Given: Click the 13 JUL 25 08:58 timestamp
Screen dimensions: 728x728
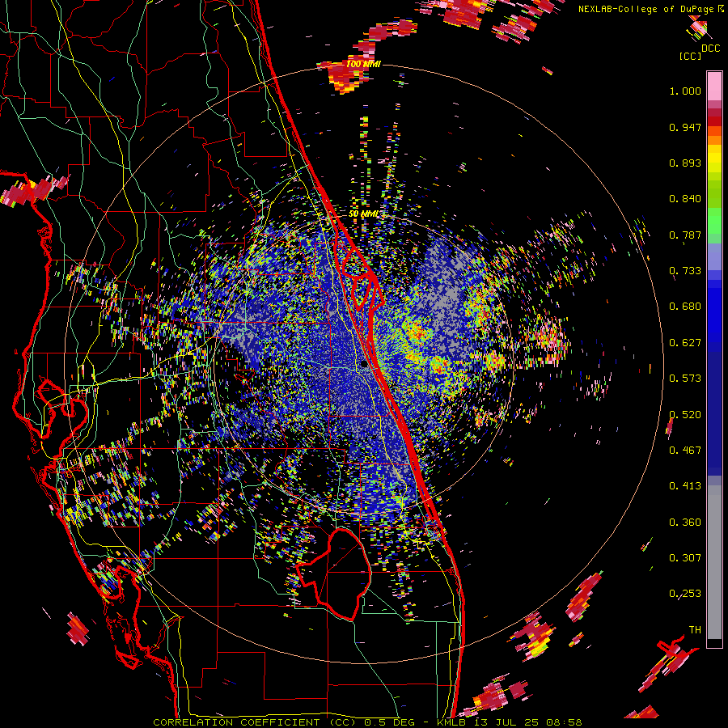Looking at the screenshot, I should click(528, 722).
